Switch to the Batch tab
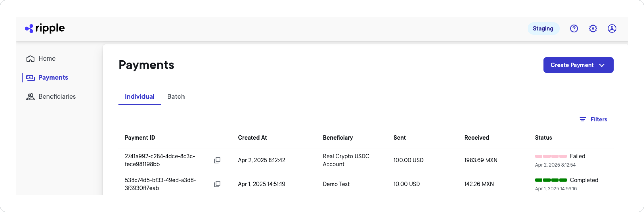 (176, 96)
